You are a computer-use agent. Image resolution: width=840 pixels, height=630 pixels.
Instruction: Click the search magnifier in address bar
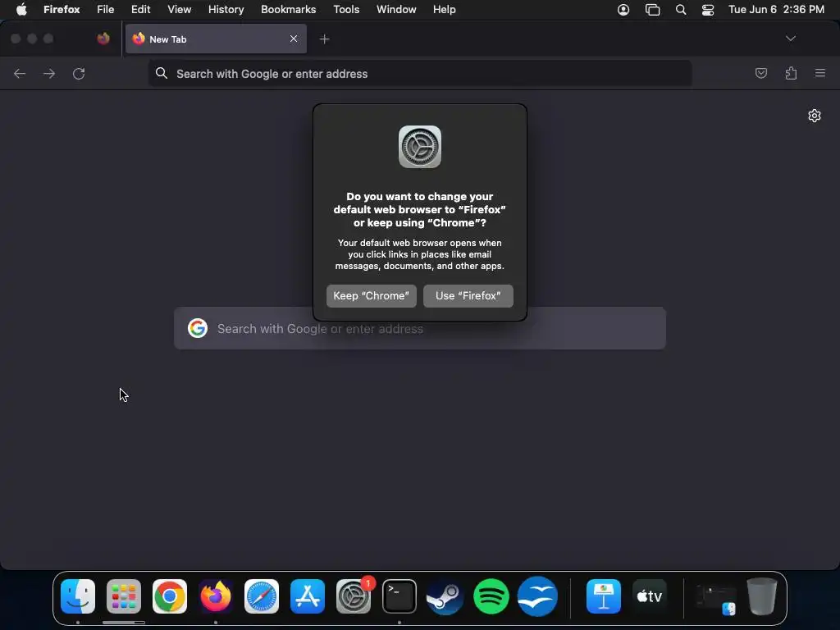(162, 73)
